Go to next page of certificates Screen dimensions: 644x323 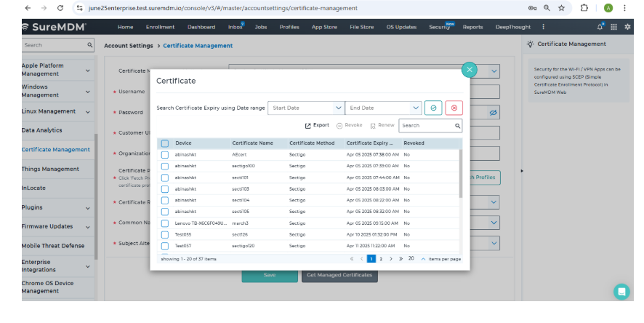pyautogui.click(x=390, y=258)
